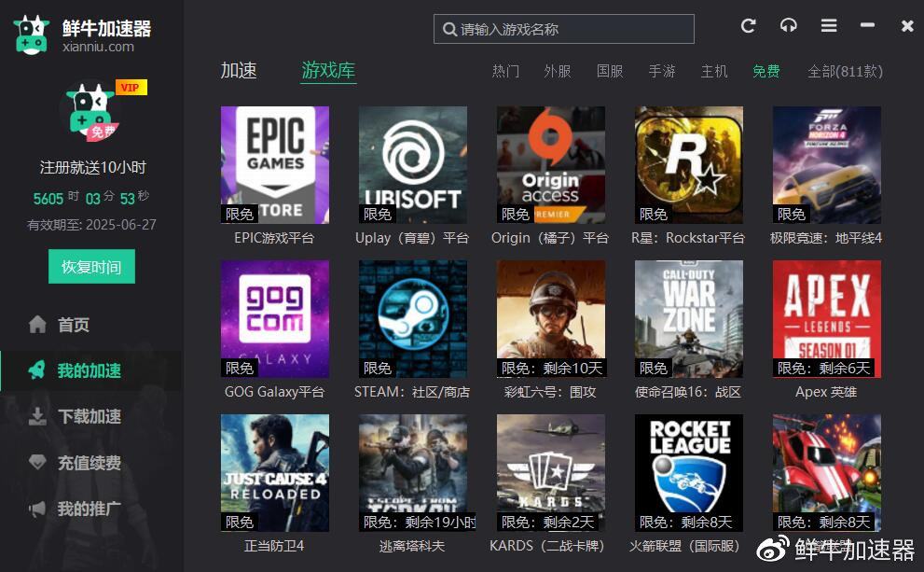Click the Xianniu cow logo icon

[31, 35]
